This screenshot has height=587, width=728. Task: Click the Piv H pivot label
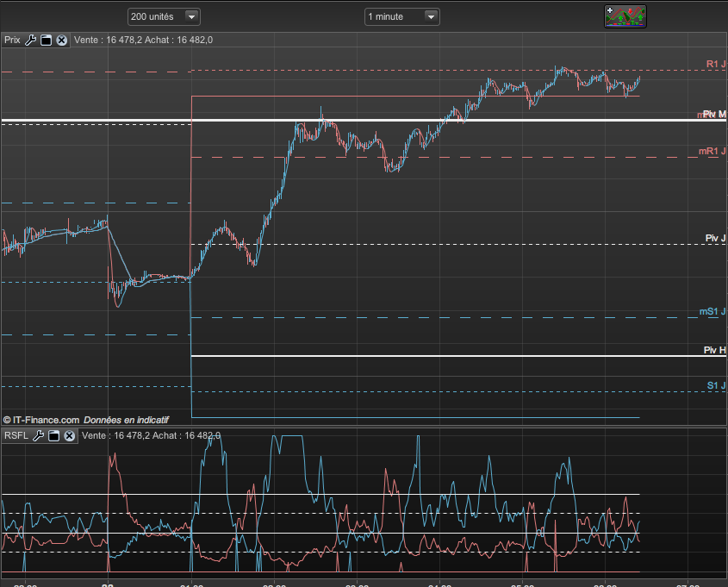click(714, 350)
